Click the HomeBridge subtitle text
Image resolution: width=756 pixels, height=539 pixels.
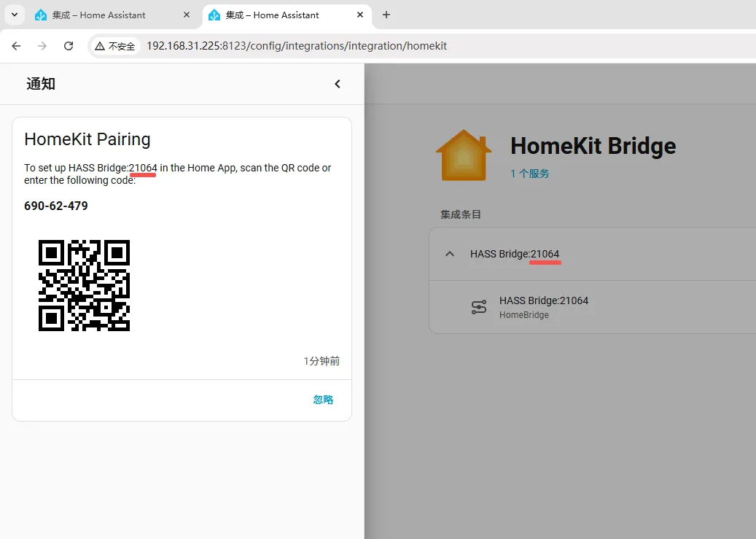pos(524,315)
